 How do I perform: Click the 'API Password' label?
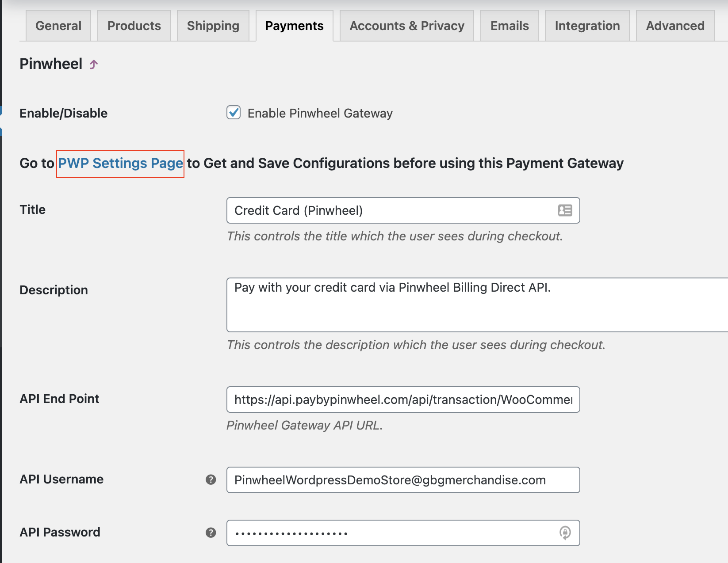click(60, 532)
